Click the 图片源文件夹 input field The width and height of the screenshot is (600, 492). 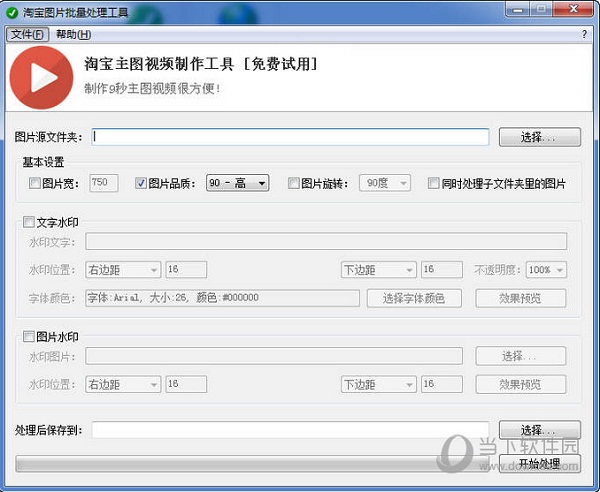(x=290, y=137)
